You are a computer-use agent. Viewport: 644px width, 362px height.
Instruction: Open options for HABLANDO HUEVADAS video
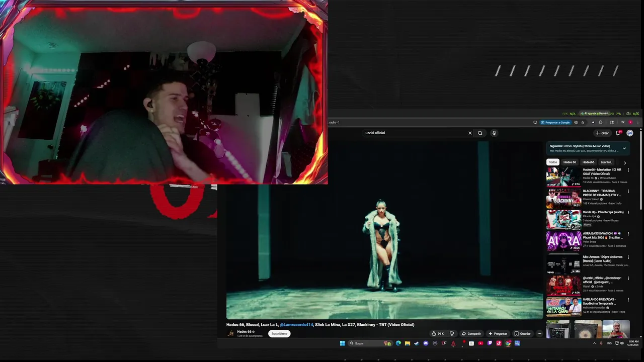(628, 300)
